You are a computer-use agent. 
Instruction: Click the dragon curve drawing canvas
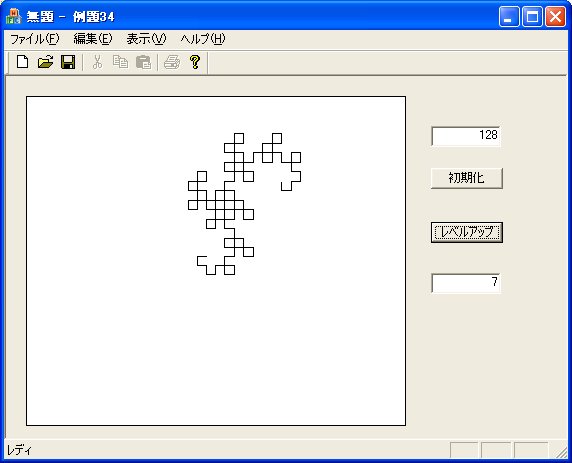click(x=216, y=261)
